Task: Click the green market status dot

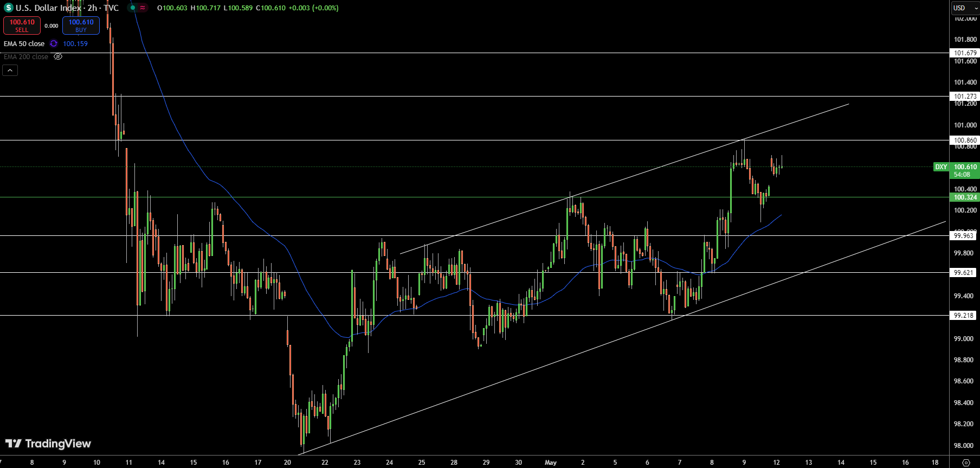Action: 133,8
